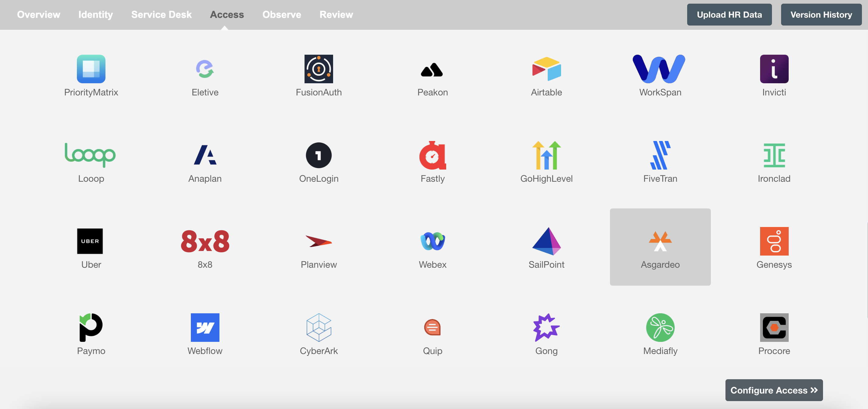This screenshot has width=868, height=409.
Task: Navigate to the Observe tab
Action: 282,14
